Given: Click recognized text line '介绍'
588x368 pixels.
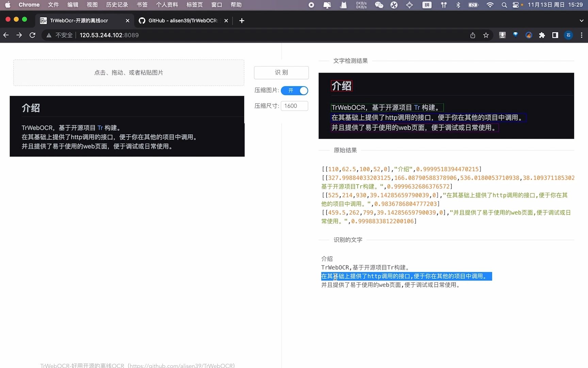Looking at the screenshot, I should [x=327, y=259].
